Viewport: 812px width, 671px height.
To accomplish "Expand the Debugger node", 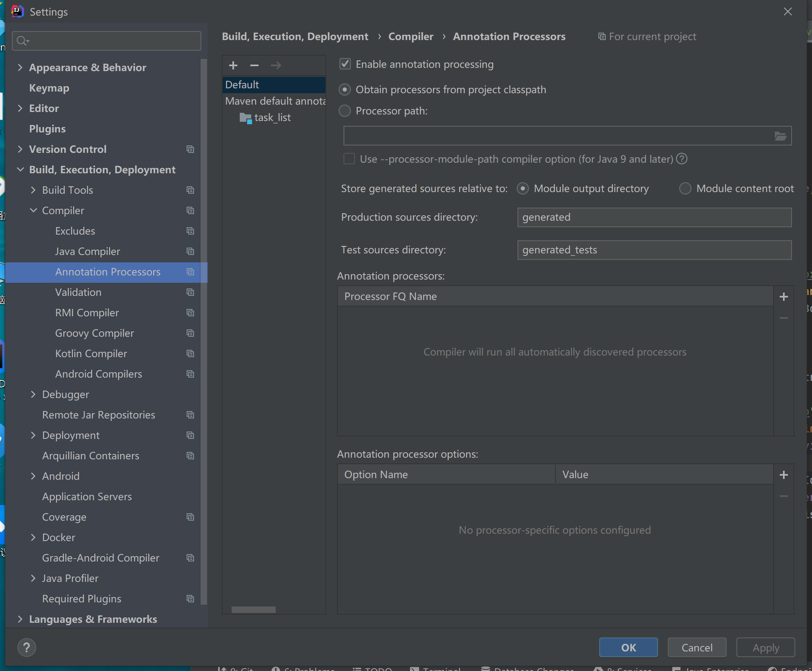I will click(x=33, y=394).
